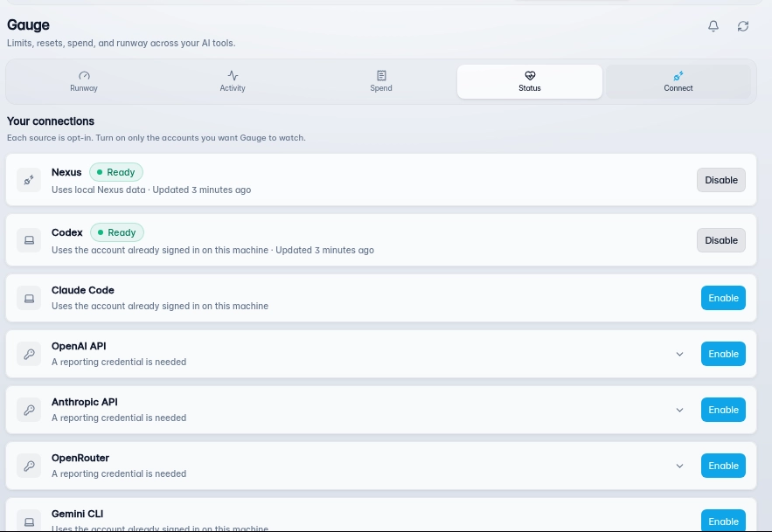Switch to the Activity tab
The image size is (772, 532).
click(233, 82)
